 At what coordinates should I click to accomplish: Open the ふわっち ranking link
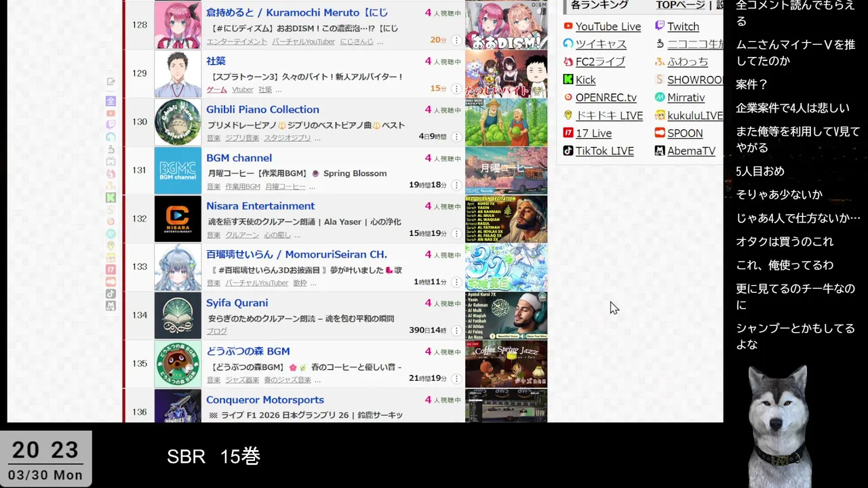(x=688, y=62)
